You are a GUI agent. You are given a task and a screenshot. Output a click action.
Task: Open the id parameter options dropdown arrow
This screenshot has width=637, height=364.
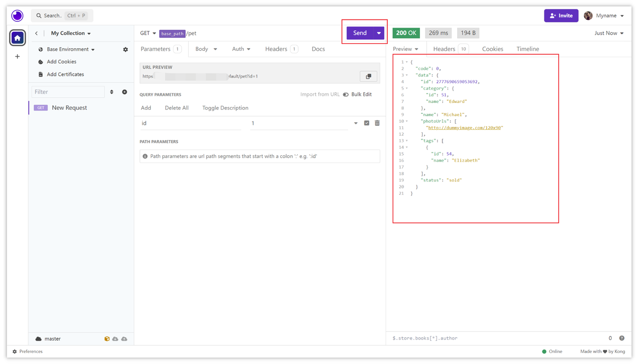coord(355,123)
